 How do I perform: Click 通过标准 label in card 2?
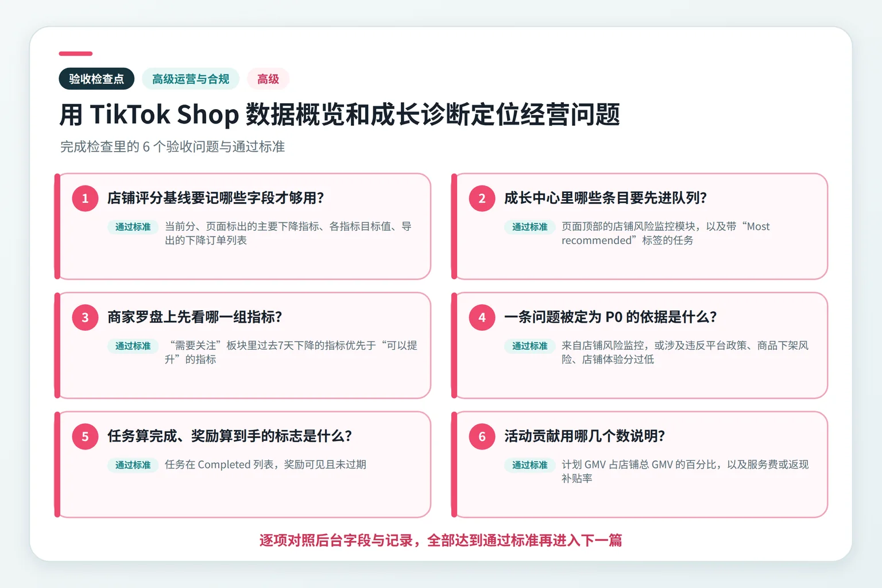click(x=529, y=227)
